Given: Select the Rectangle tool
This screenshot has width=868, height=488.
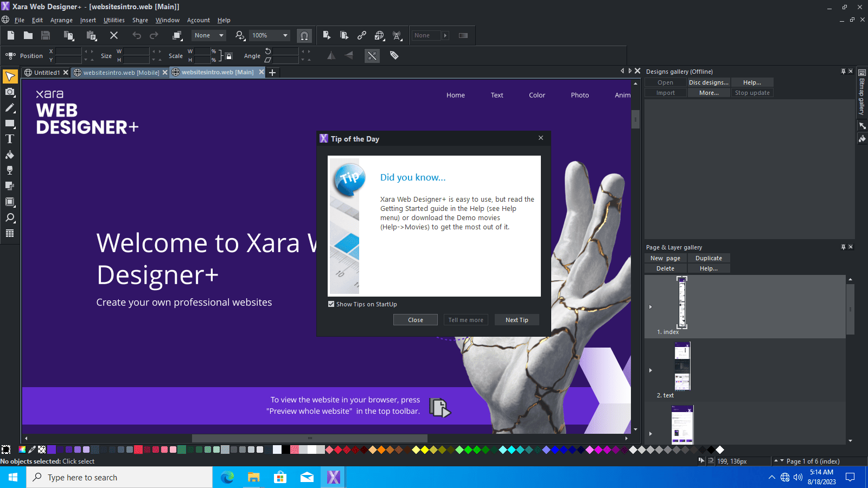Looking at the screenshot, I should pyautogui.click(x=10, y=124).
